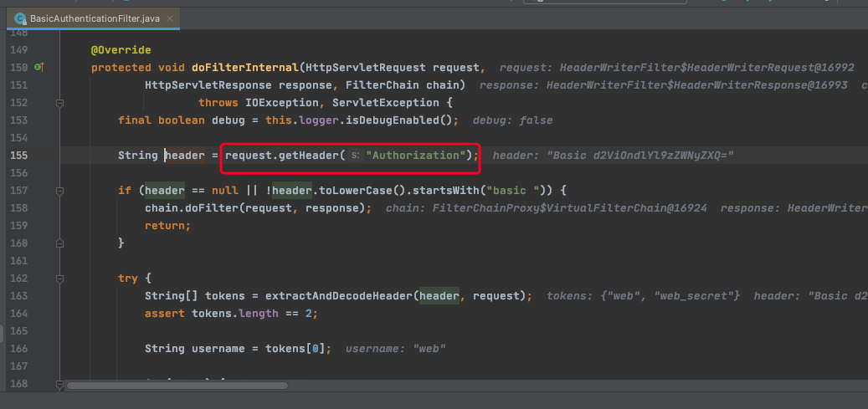
Task: Collapse the if block at line 157
Action: pyautogui.click(x=59, y=191)
